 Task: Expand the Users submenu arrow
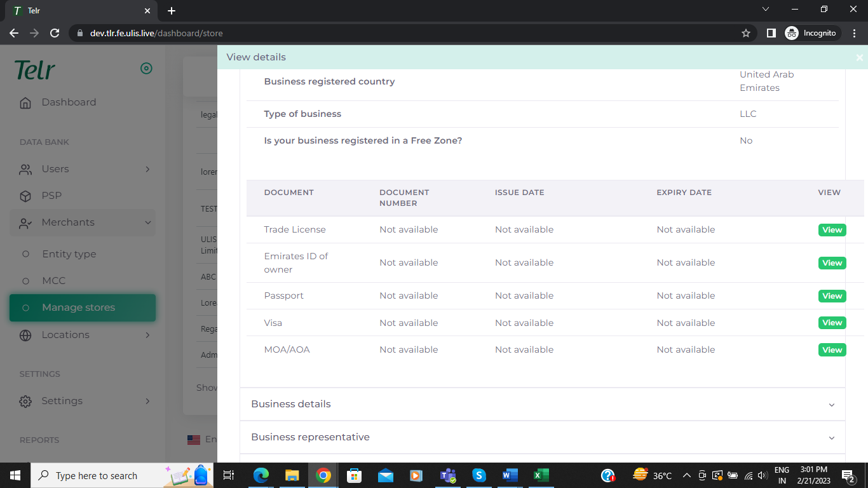[x=147, y=169]
